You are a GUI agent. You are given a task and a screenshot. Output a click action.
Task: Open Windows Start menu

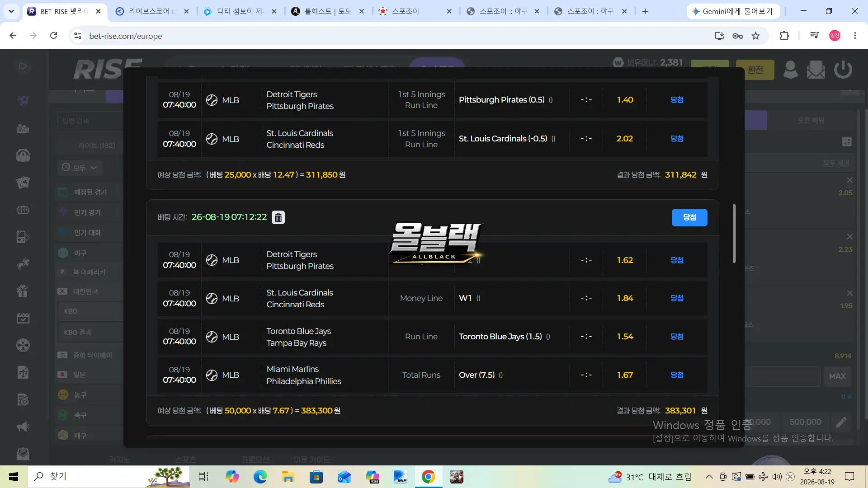14,477
